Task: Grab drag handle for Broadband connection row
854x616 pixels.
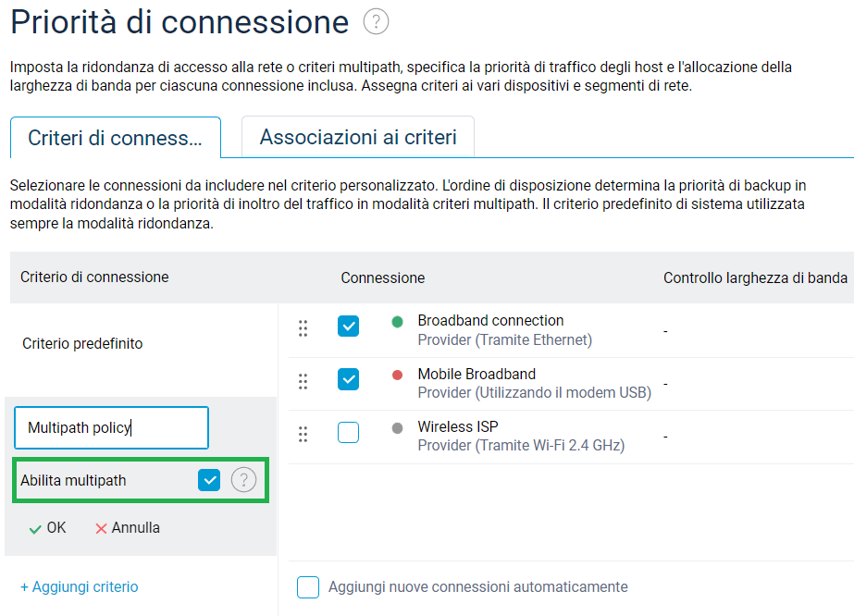Action: (x=303, y=328)
